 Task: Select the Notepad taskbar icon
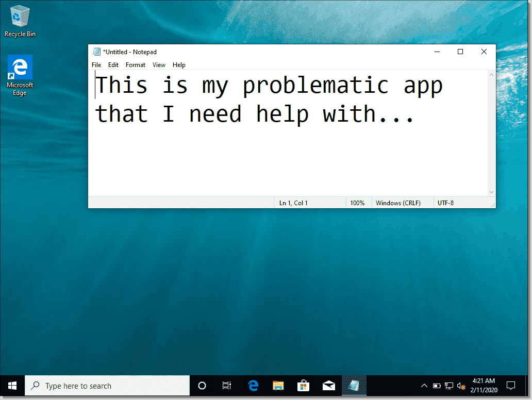pyautogui.click(x=355, y=385)
